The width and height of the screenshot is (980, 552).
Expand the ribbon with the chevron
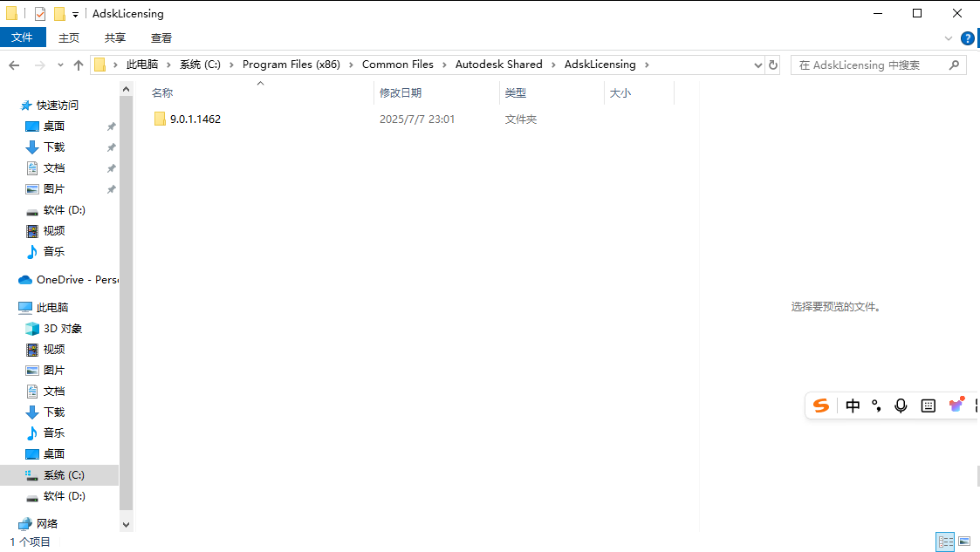pyautogui.click(x=948, y=38)
